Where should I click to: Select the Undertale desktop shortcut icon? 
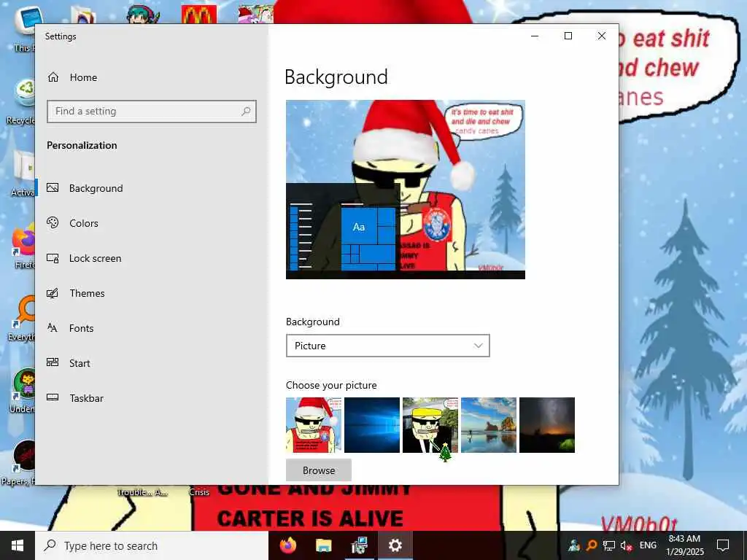[22, 391]
